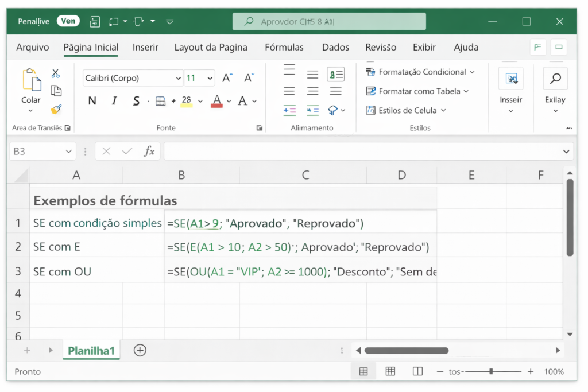Switch to the Inserir ribbon tab
The image size is (588, 392).
[146, 47]
